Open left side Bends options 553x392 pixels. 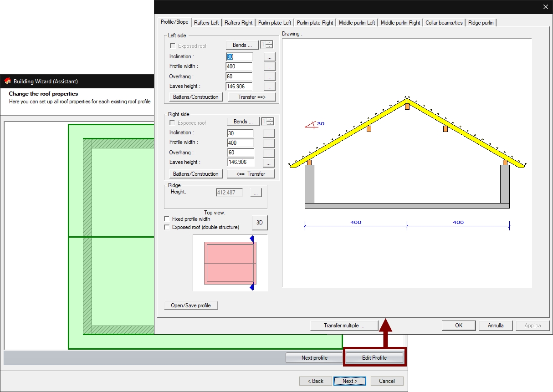[242, 45]
